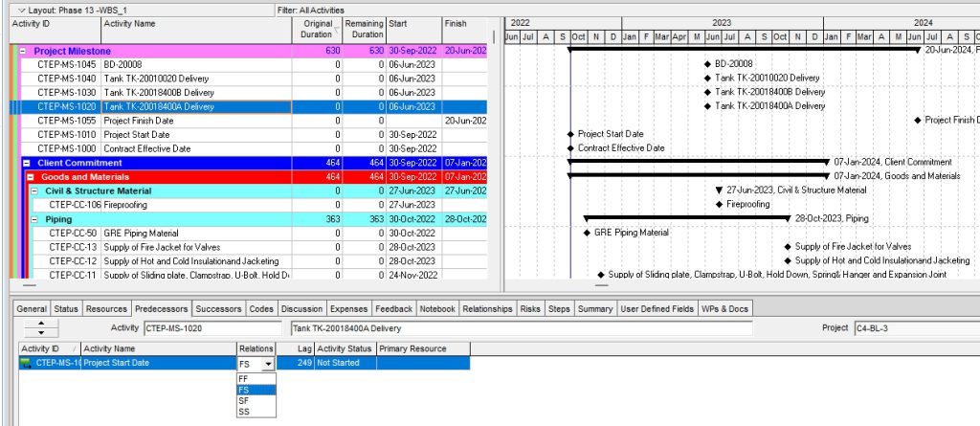This screenshot has width=980, height=426.
Task: Click the Tank TK-20018400A Delivery Gantt diamond
Action: [707, 106]
